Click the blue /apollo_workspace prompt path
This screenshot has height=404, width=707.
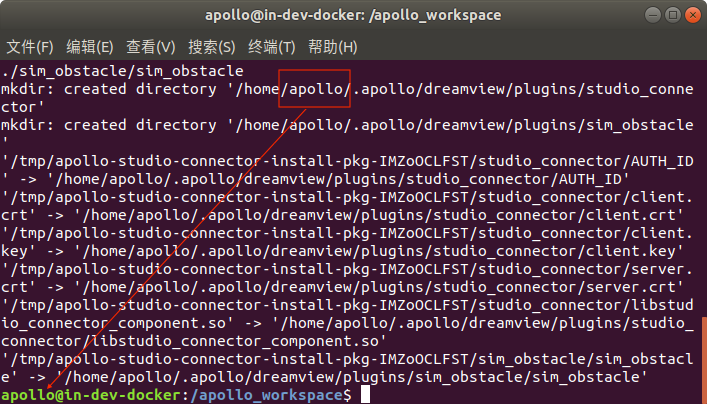point(266,396)
